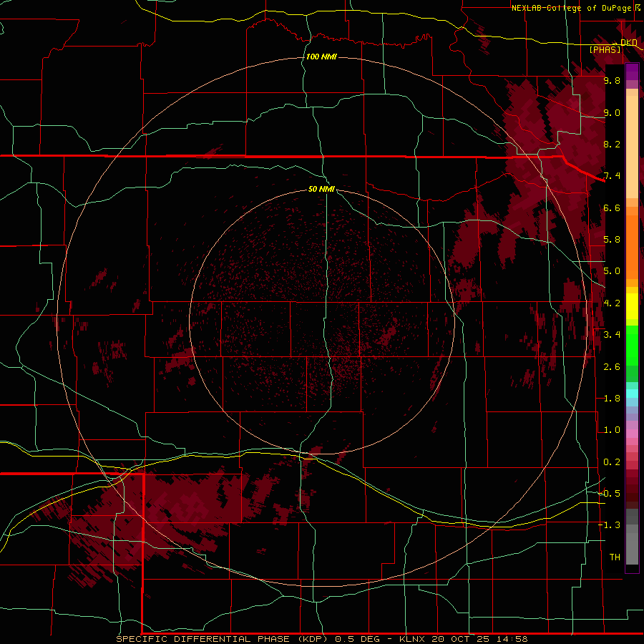The height and width of the screenshot is (644, 644).
Task: Click the [PHAS] legend heading
Action: [x=605, y=49]
